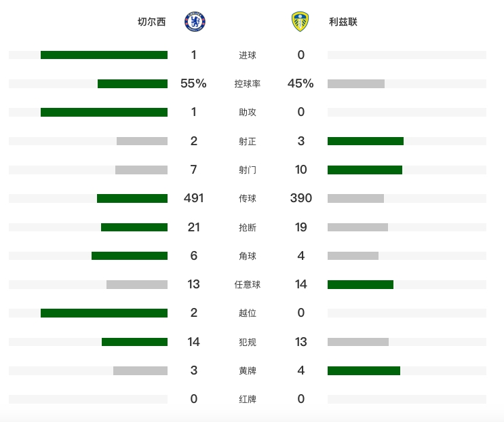This screenshot has width=504, height=422.
Task: Click Leeds' gray 45% possession bar
Action: pos(356,84)
